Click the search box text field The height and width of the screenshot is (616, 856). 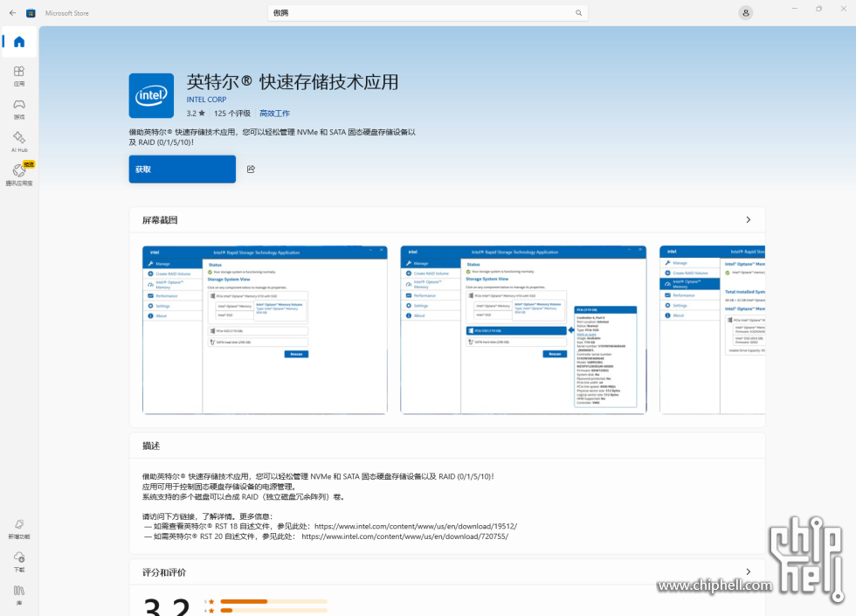coord(427,12)
